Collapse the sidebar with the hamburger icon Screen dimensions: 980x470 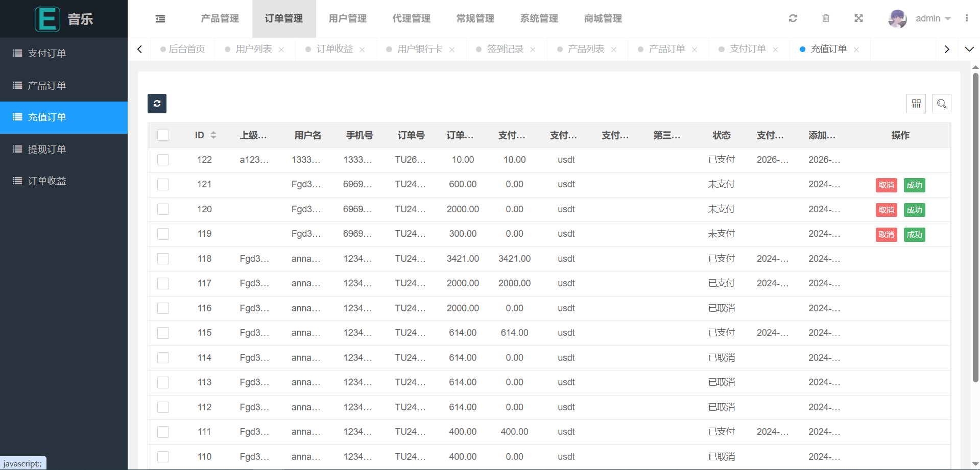pos(160,19)
